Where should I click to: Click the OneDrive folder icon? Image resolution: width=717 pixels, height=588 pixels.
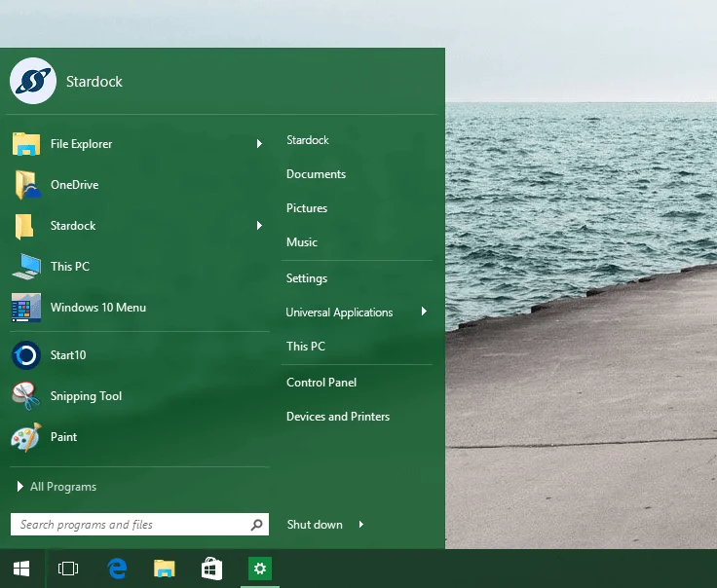coord(26,185)
